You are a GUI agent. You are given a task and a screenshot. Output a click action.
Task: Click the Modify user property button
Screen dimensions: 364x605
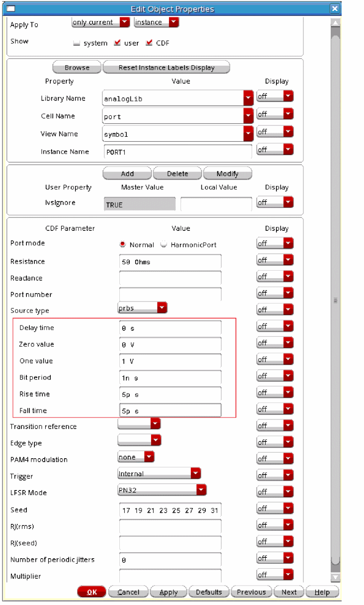(x=228, y=174)
